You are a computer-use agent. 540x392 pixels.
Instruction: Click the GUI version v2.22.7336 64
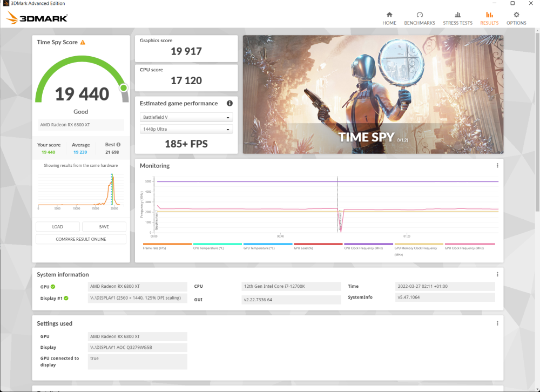tap(291, 300)
